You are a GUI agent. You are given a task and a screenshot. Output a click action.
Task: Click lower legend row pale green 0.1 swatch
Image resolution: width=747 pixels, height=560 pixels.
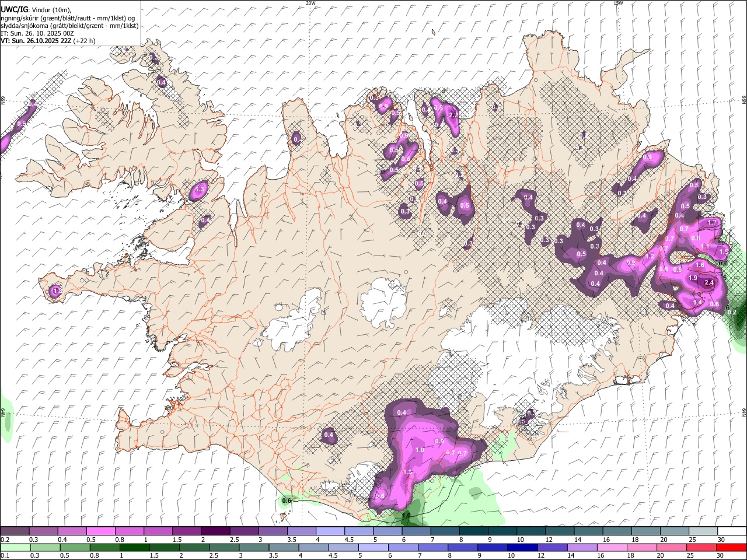pyautogui.click(x=15, y=547)
